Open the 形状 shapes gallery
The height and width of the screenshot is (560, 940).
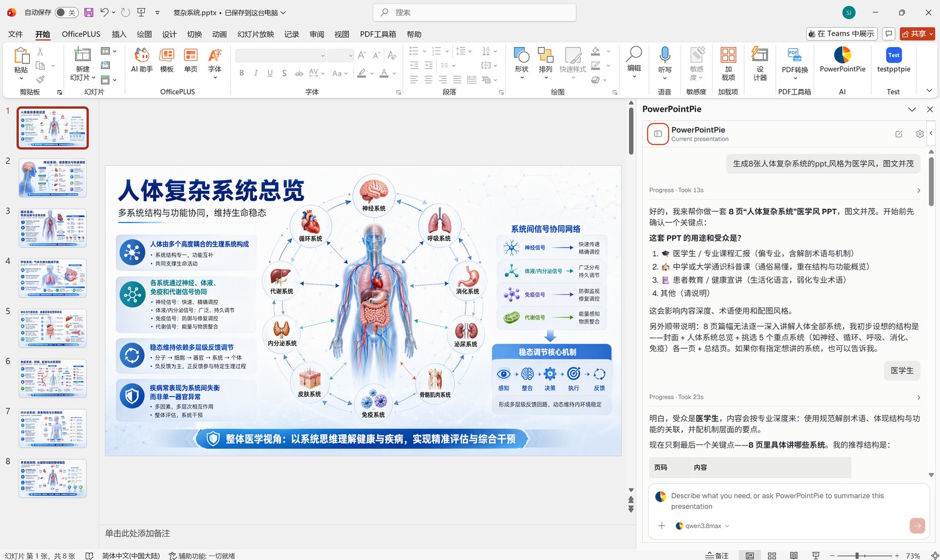click(x=522, y=63)
